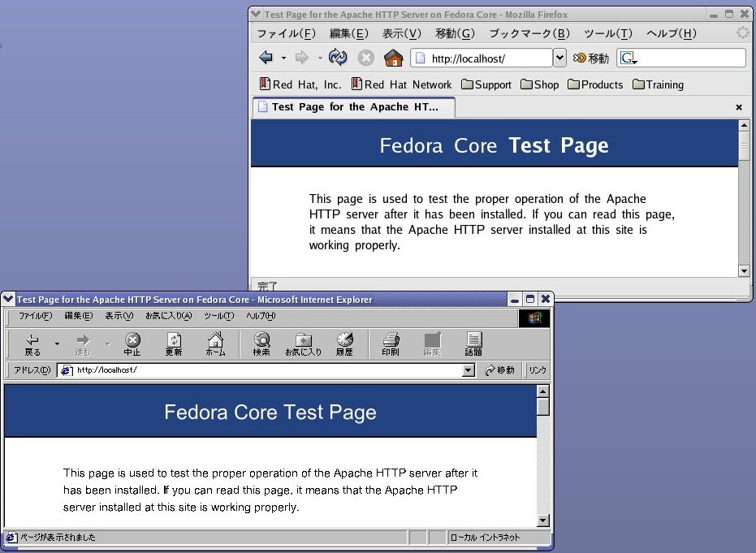Open IE address bar dropdown arrow
Image resolution: width=756 pixels, height=553 pixels.
[469, 370]
